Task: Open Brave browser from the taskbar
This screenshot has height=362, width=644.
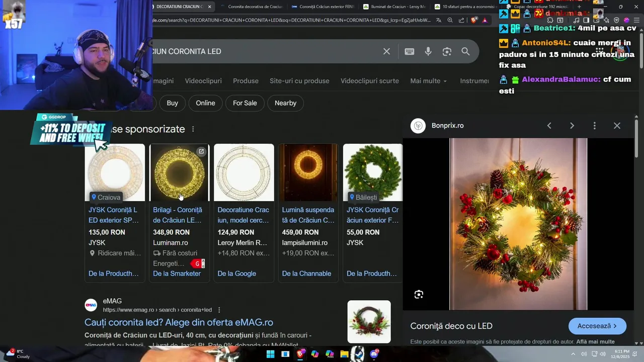Action: coord(300,354)
